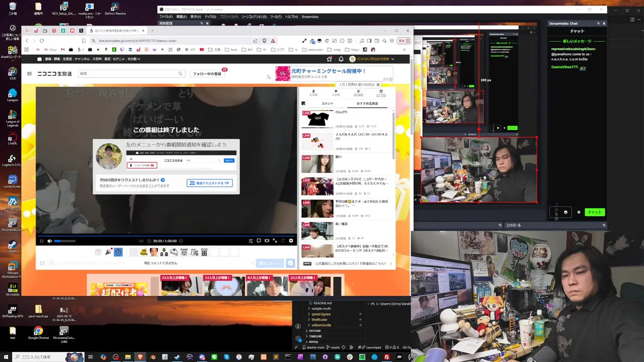
Task: Click the party popper icon below player
Action: (x=108, y=252)
